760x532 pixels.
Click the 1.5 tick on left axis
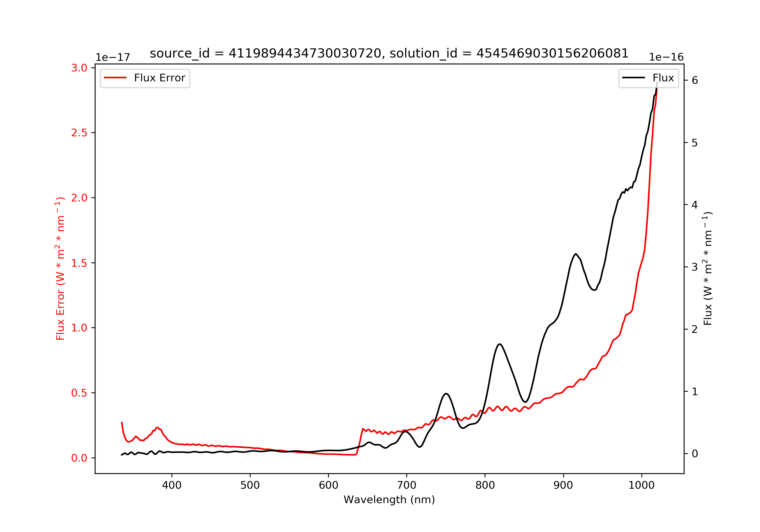[79, 263]
